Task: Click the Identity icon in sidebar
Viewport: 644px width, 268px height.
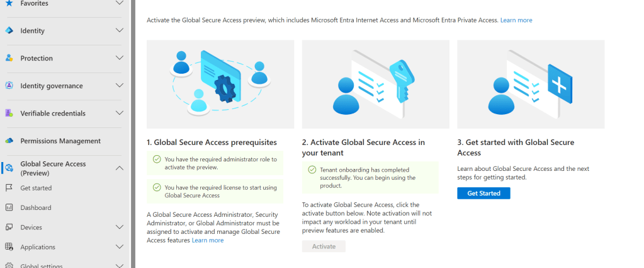Action: coord(9,30)
